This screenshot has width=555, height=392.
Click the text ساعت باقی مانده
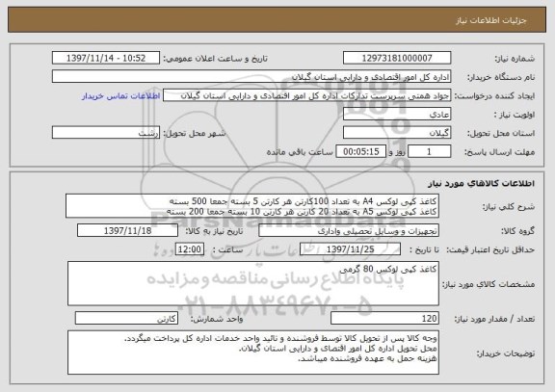pyautogui.click(x=300, y=152)
